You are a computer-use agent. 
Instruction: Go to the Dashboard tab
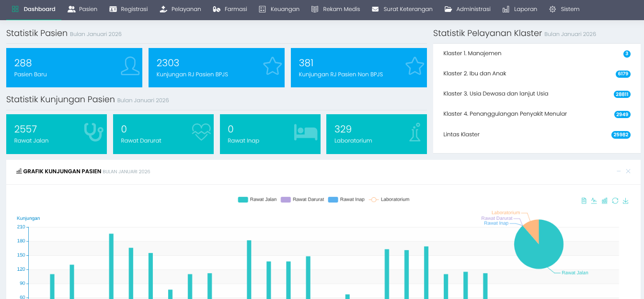click(x=34, y=9)
